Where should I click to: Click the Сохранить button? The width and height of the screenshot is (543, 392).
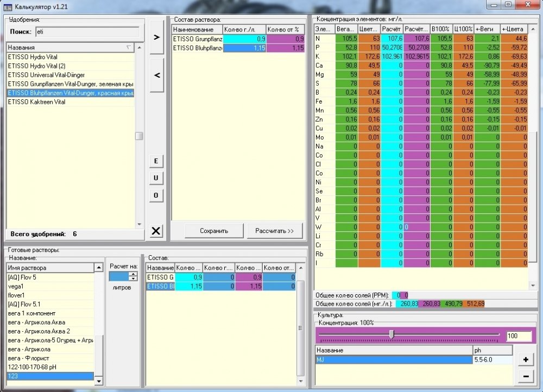(214, 231)
